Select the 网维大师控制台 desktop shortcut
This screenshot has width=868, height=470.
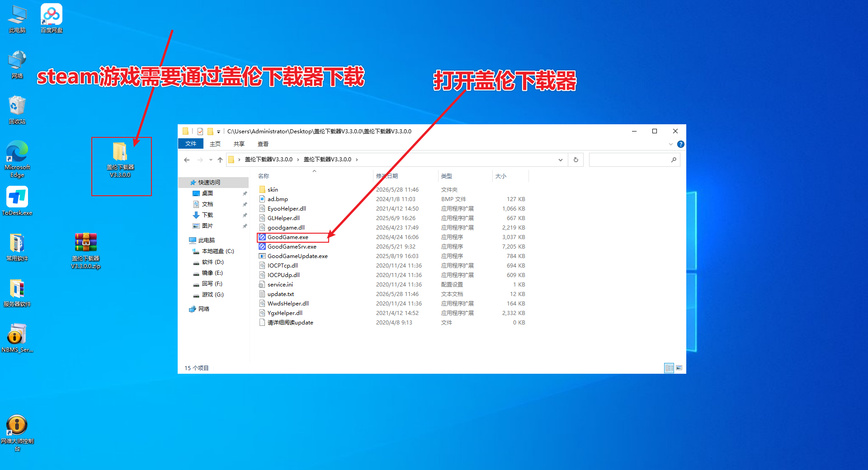(x=17, y=433)
